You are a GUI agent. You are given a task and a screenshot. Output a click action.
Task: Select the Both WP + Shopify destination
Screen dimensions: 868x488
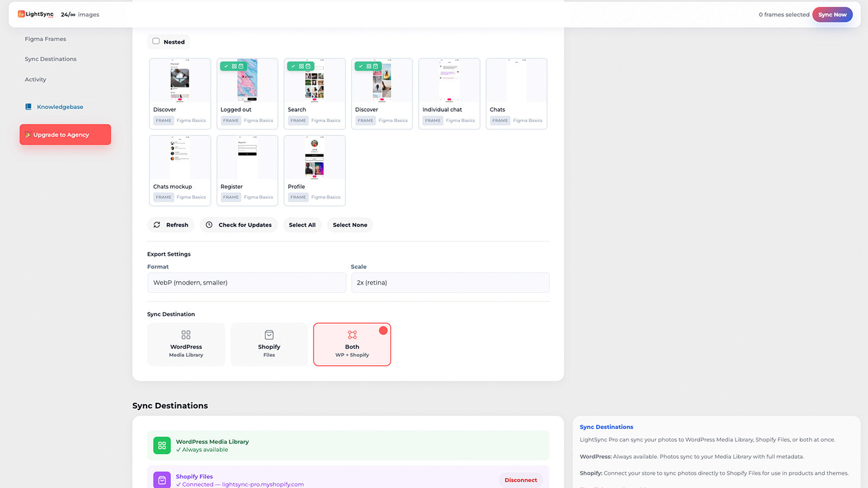(x=352, y=344)
